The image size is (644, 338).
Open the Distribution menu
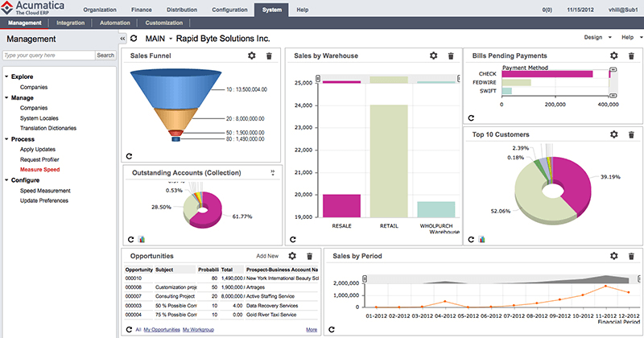[x=182, y=10]
